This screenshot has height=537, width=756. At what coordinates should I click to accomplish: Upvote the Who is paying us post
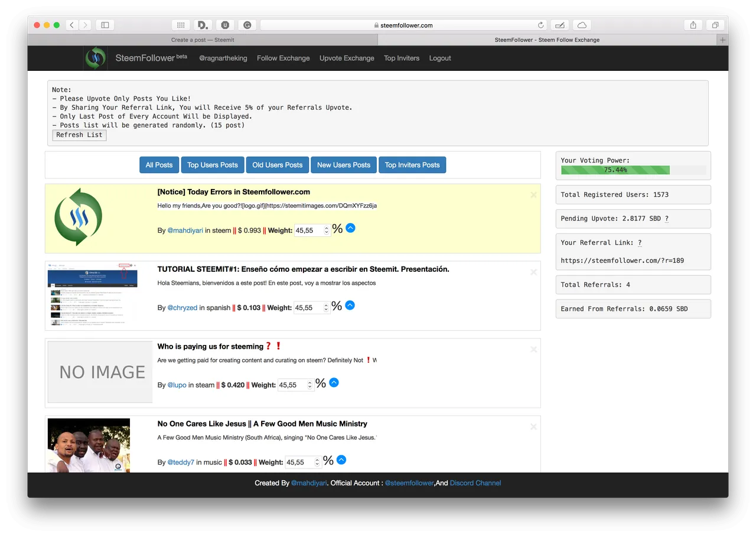pos(334,382)
